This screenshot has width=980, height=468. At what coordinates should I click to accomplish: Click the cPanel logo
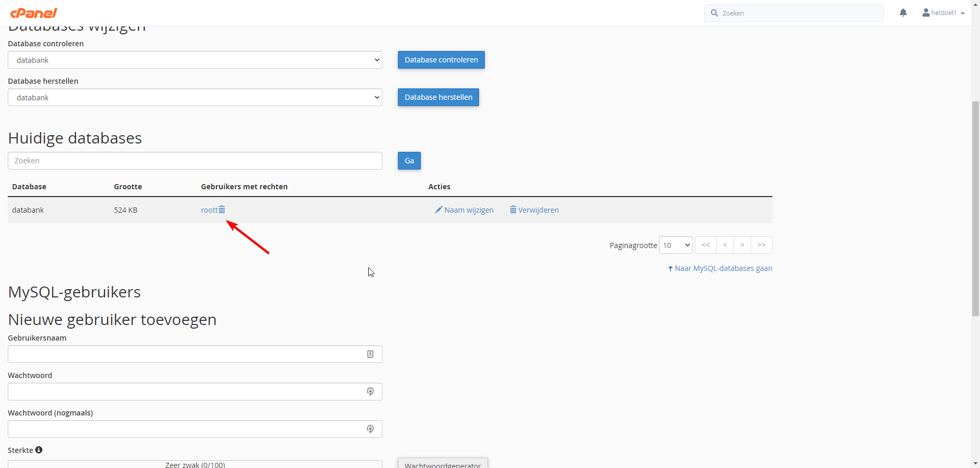click(34, 13)
